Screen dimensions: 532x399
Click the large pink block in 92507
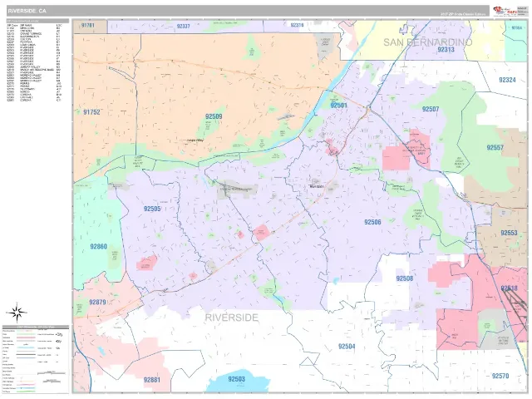point(396,158)
